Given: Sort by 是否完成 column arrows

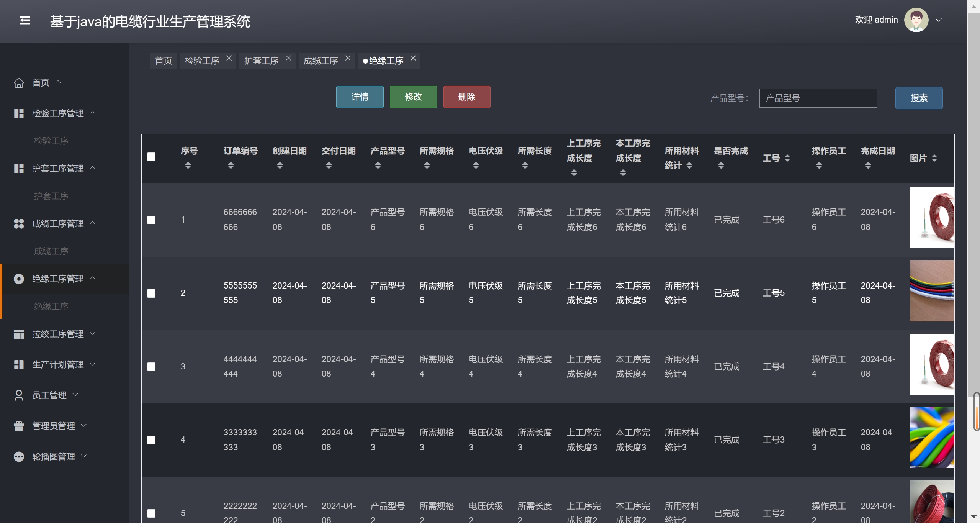Looking at the screenshot, I should [x=721, y=166].
